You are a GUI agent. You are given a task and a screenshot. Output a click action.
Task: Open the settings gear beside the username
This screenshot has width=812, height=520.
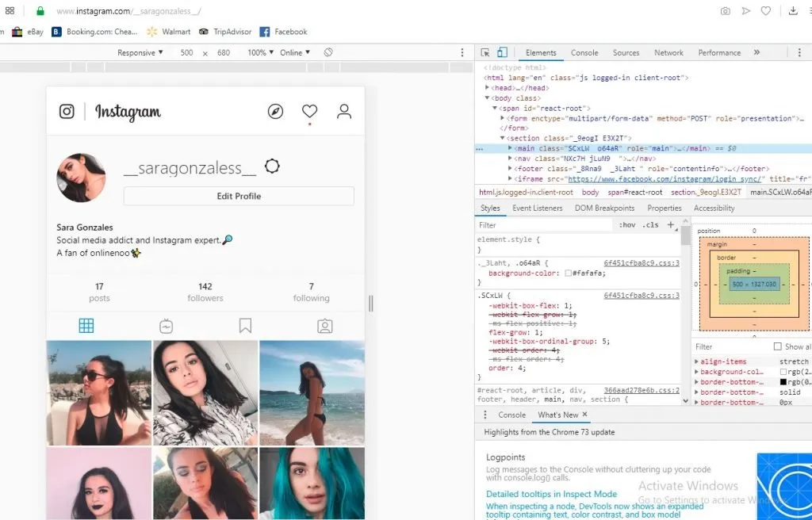click(x=272, y=166)
